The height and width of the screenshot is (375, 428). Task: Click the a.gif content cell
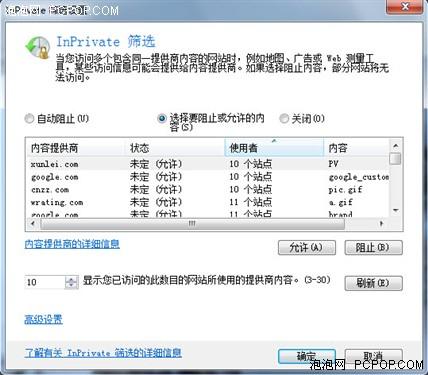click(340, 202)
